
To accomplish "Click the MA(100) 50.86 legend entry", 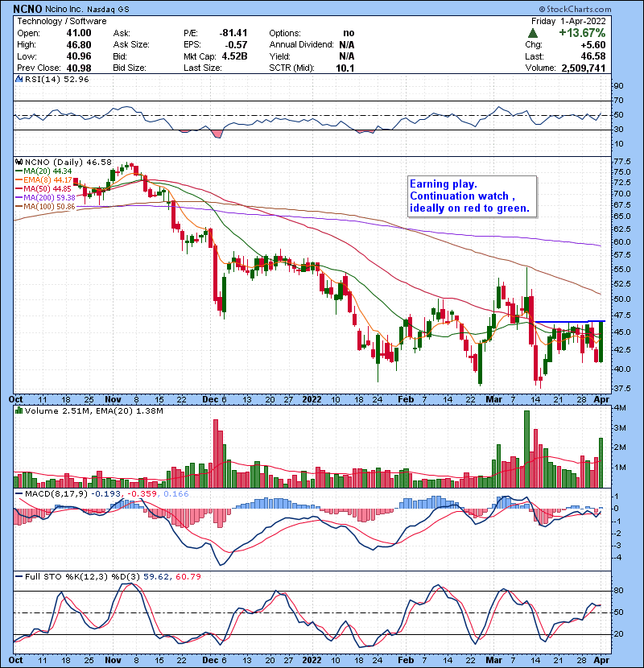I will 45,207.
